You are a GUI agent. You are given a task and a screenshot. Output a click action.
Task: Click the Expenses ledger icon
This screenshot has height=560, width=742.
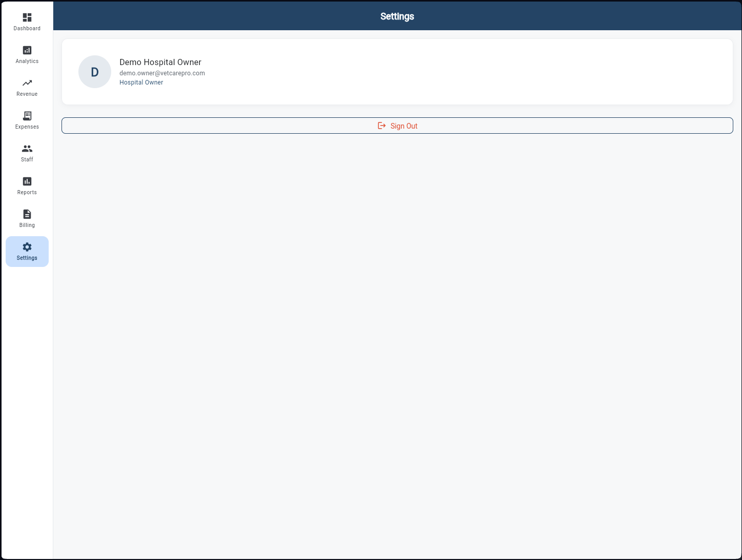(27, 116)
